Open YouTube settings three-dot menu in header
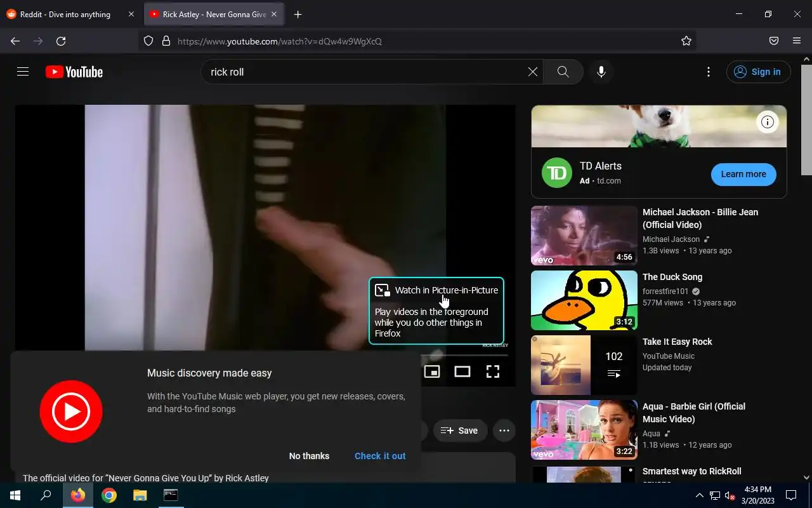The width and height of the screenshot is (812, 508). (x=709, y=72)
